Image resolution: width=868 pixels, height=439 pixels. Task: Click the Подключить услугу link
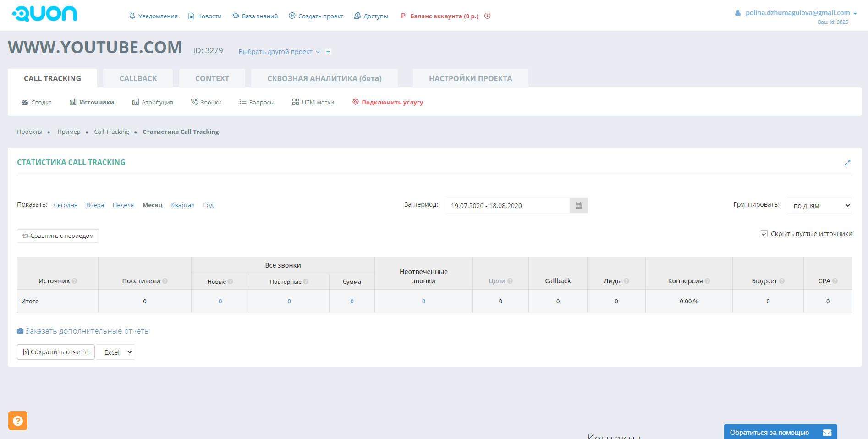coord(388,102)
